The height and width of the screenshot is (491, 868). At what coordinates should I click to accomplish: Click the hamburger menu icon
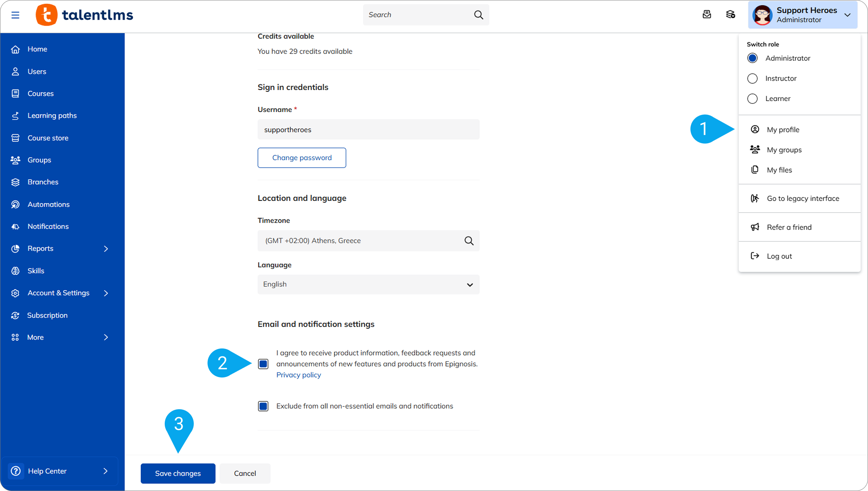click(x=15, y=15)
